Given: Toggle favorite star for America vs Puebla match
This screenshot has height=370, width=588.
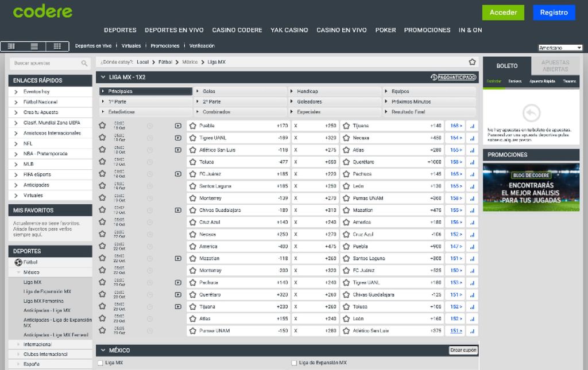Looking at the screenshot, I should point(102,246).
